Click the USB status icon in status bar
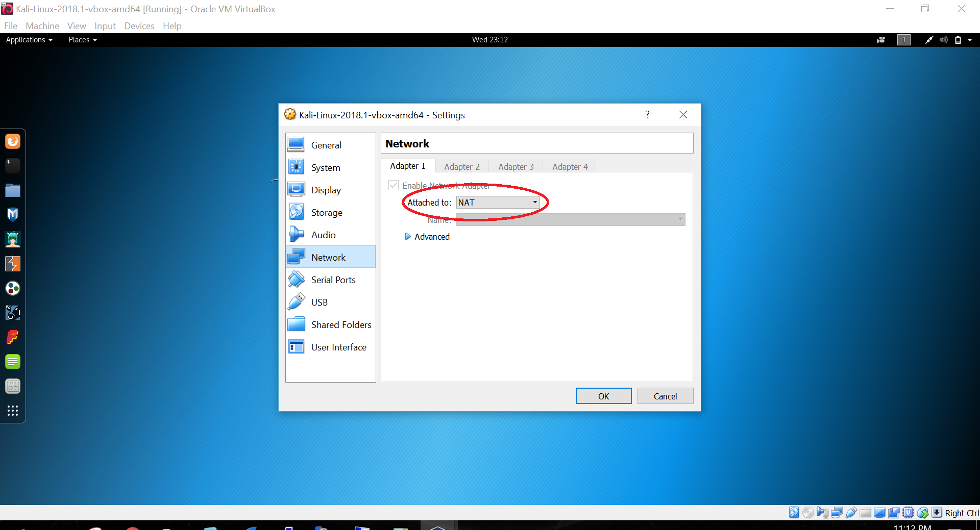980x530 pixels. coord(851,513)
